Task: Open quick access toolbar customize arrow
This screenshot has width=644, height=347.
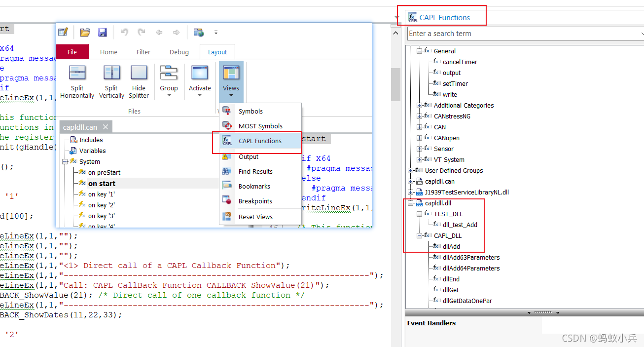Action: 216,33
